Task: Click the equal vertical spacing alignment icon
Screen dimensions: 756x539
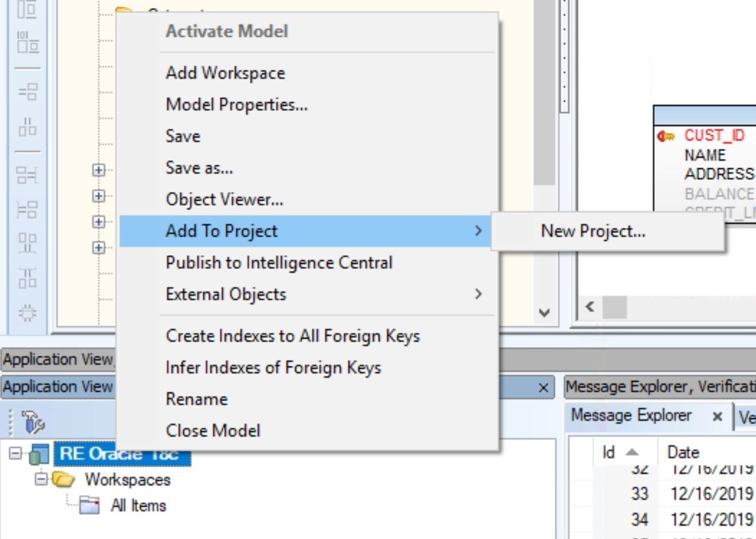Action: click(27, 91)
